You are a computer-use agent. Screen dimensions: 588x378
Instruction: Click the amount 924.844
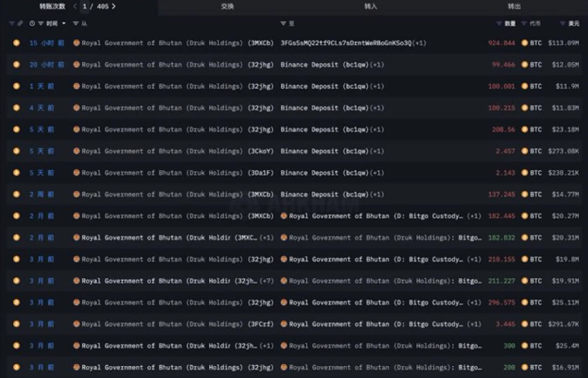(501, 43)
